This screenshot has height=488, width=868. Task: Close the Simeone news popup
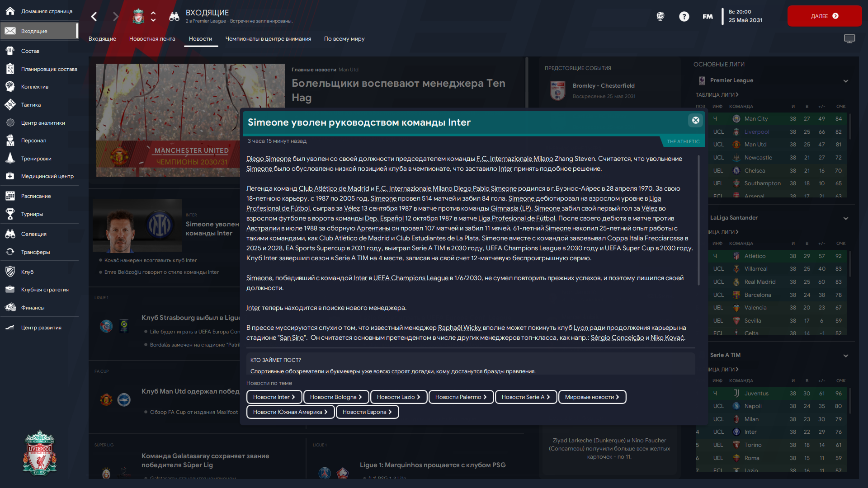point(695,120)
